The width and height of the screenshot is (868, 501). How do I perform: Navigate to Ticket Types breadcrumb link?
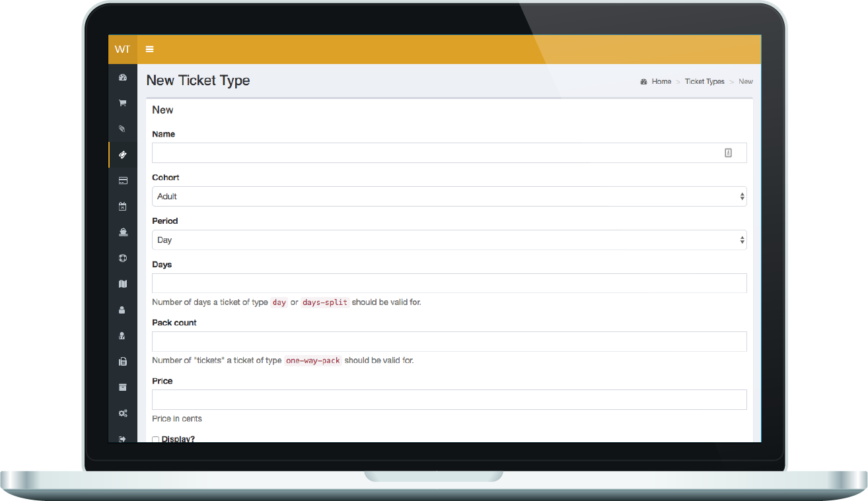(x=704, y=82)
